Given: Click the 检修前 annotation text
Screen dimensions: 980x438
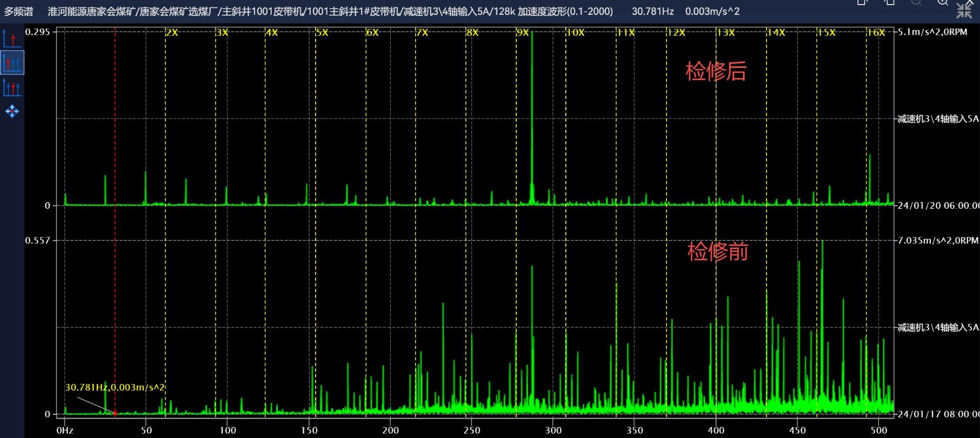Looking at the screenshot, I should [x=718, y=252].
